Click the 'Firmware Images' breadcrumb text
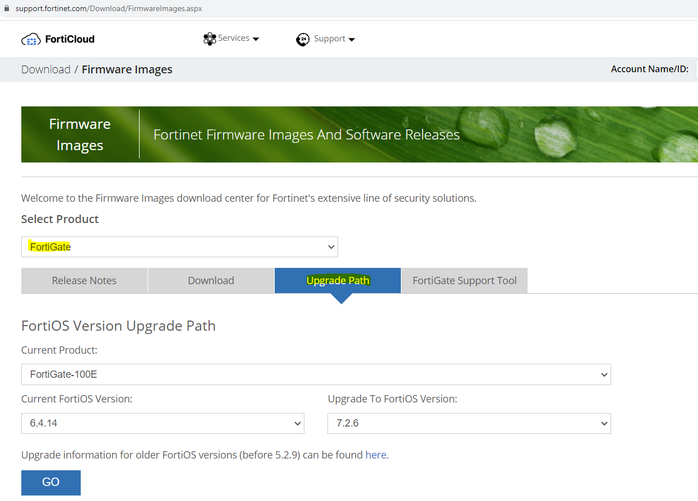Image resolution: width=698 pixels, height=501 pixels. 127,69
